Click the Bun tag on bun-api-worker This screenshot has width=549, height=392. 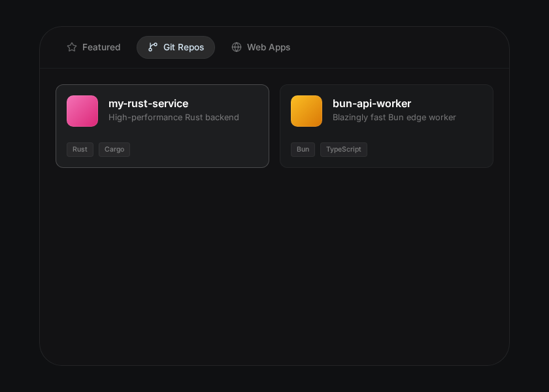(x=303, y=149)
